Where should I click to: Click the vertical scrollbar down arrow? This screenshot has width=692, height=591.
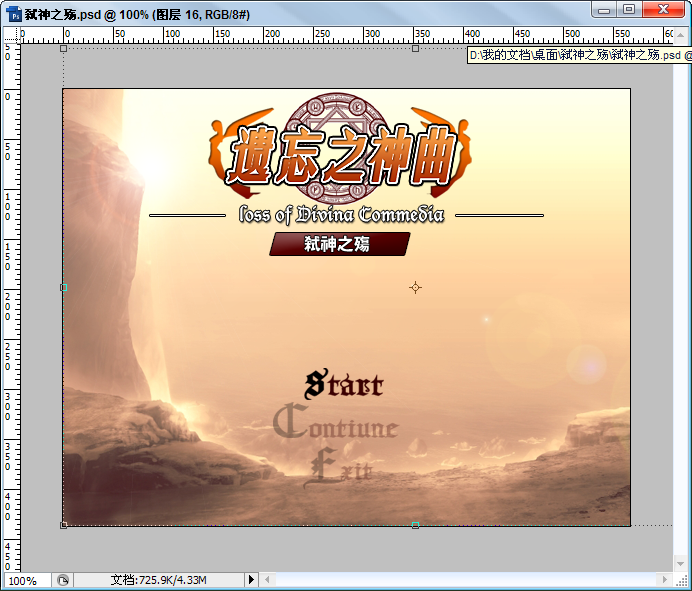(x=680, y=564)
